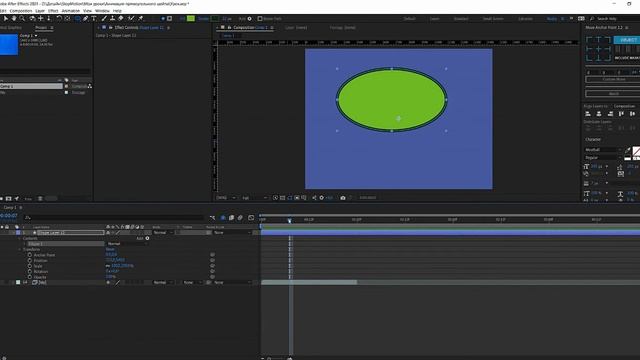Select the Clone Stamp tool
640x360 pixels.
(112, 18)
